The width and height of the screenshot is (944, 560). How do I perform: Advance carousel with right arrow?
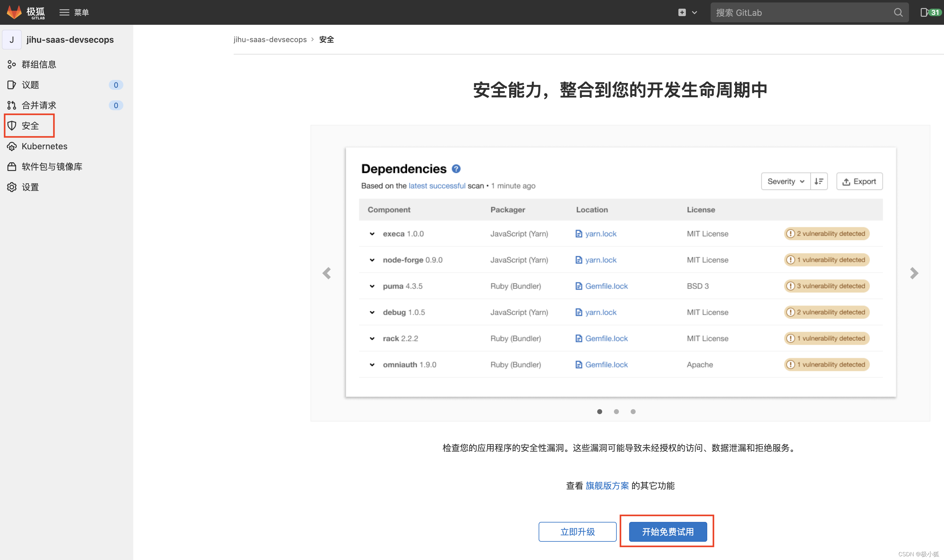coord(914,273)
